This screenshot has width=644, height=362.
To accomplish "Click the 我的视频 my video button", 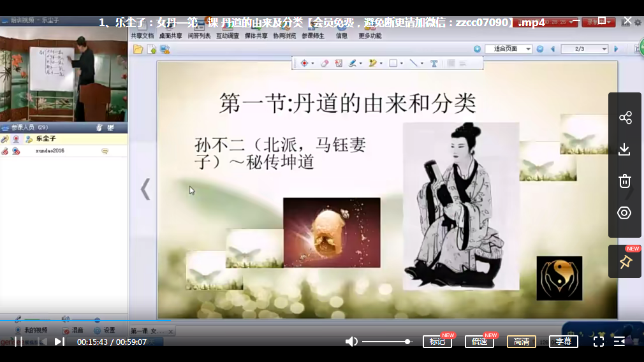I will 31,330.
